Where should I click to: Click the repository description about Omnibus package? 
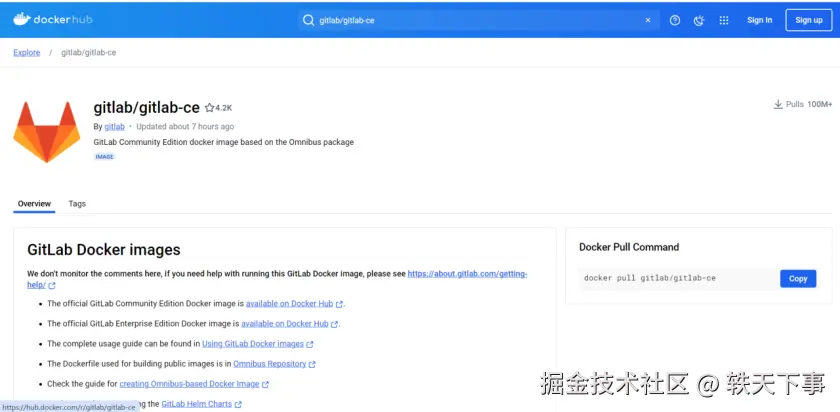click(223, 142)
